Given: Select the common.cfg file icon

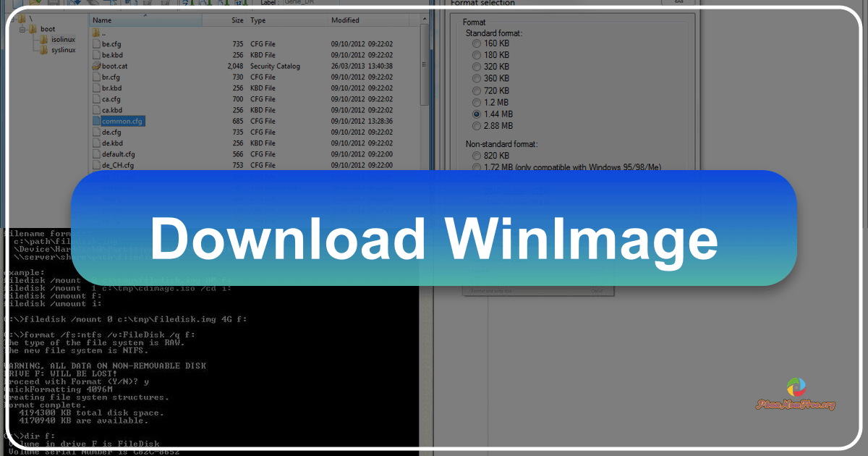Looking at the screenshot, I should click(x=96, y=120).
